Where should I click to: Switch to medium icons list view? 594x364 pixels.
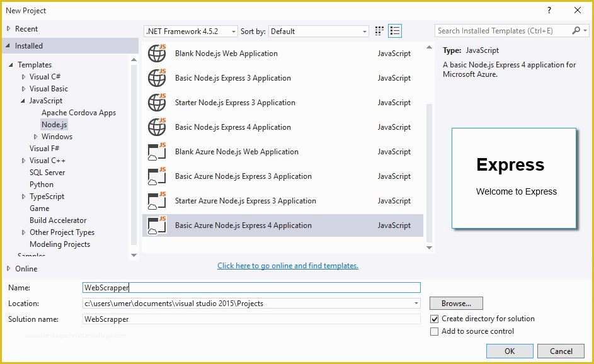395,31
